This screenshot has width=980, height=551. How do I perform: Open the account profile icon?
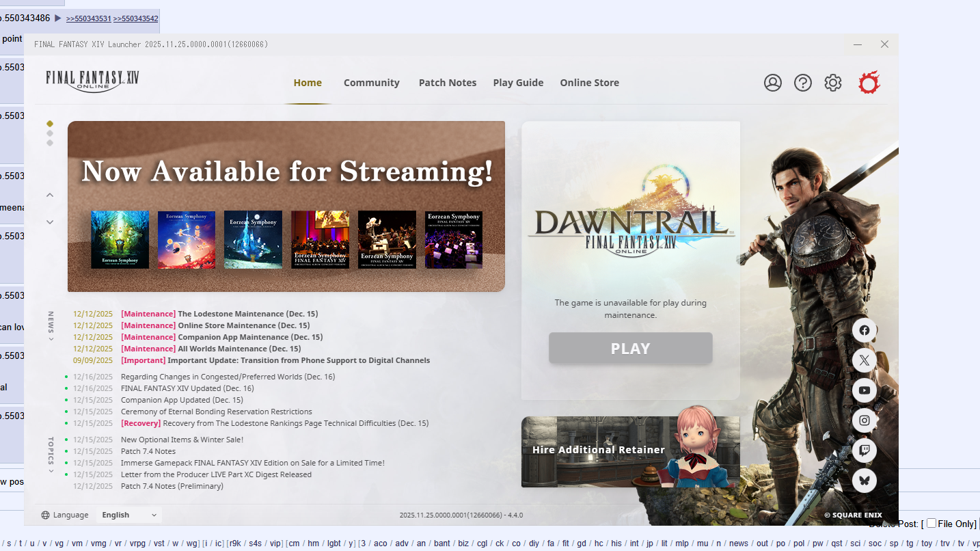pyautogui.click(x=773, y=83)
